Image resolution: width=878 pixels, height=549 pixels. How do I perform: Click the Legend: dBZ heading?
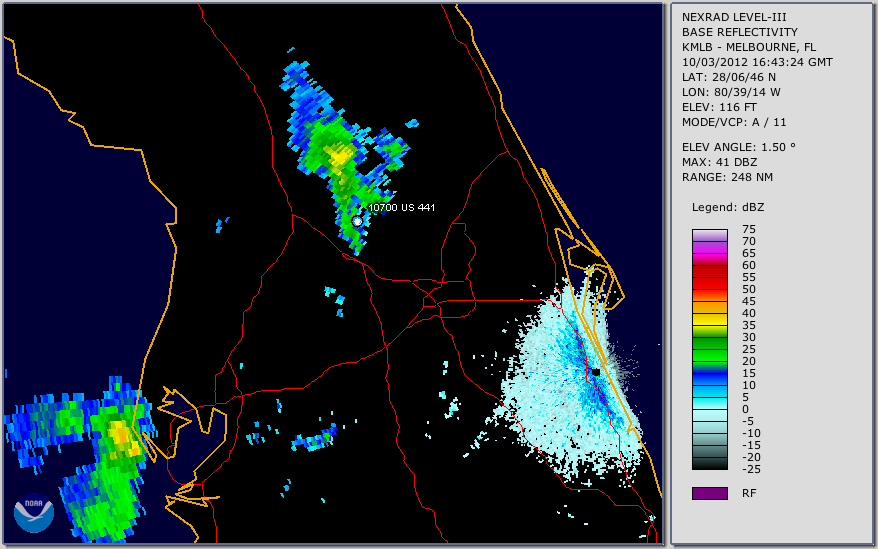point(728,207)
